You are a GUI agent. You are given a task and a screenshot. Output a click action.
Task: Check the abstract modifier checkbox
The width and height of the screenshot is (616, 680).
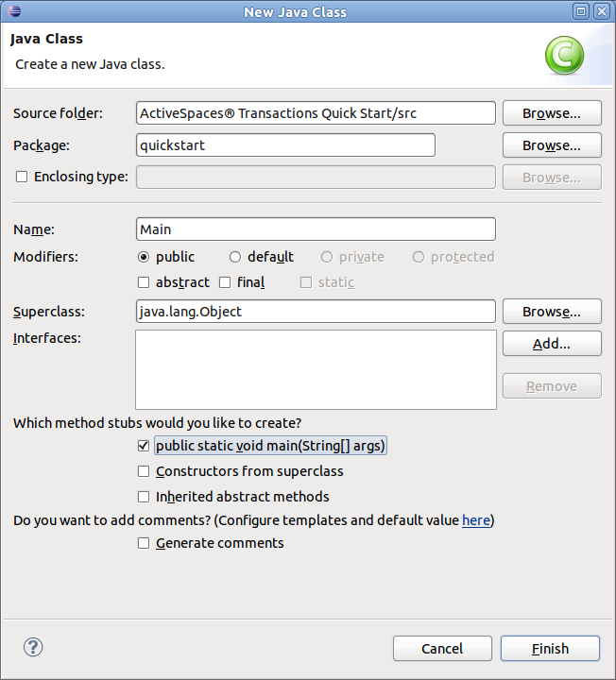(144, 282)
